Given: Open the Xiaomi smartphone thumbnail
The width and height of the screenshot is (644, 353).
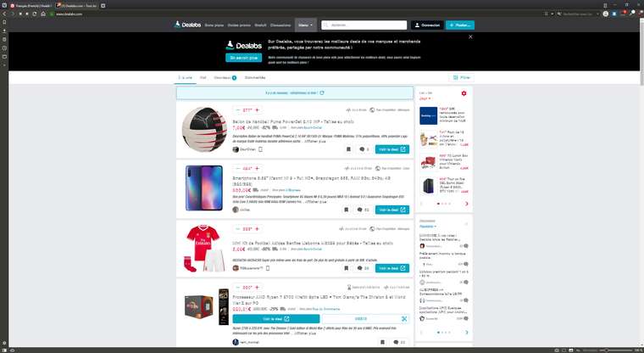Looking at the screenshot, I should point(204,188).
